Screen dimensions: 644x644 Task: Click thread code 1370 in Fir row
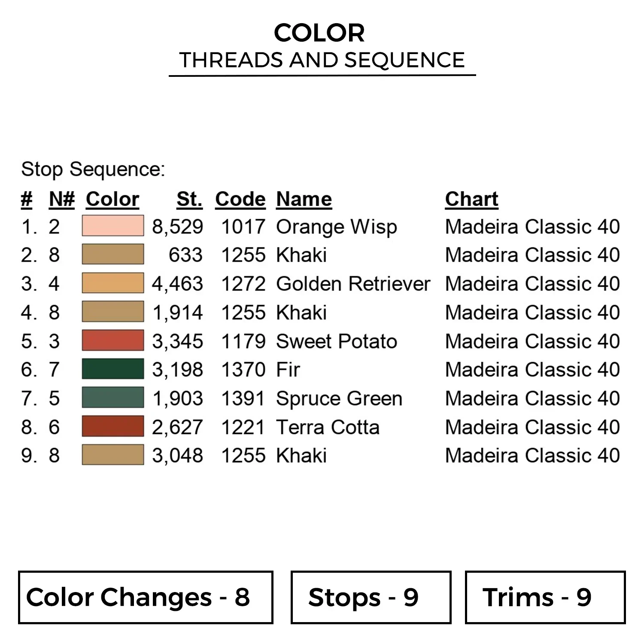coord(243,370)
